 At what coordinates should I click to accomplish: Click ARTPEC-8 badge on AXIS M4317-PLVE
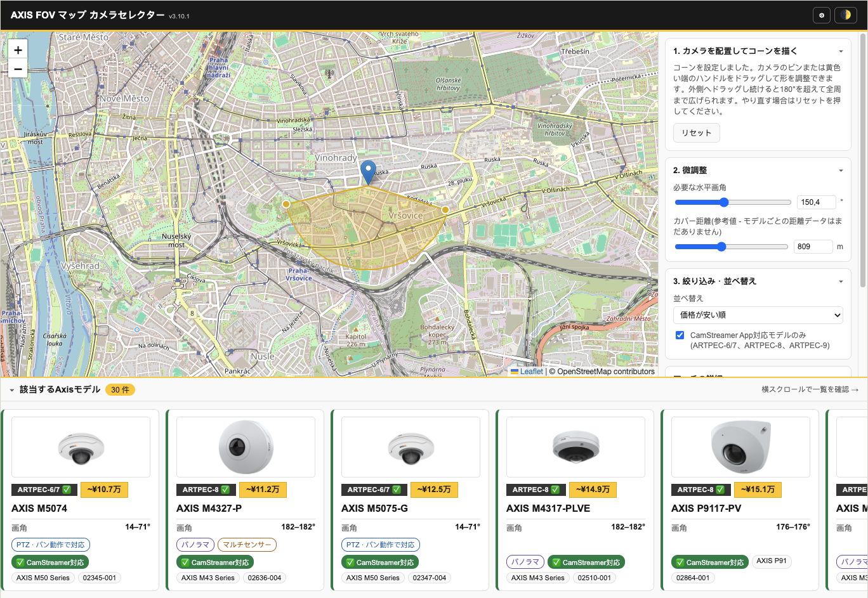tap(536, 490)
